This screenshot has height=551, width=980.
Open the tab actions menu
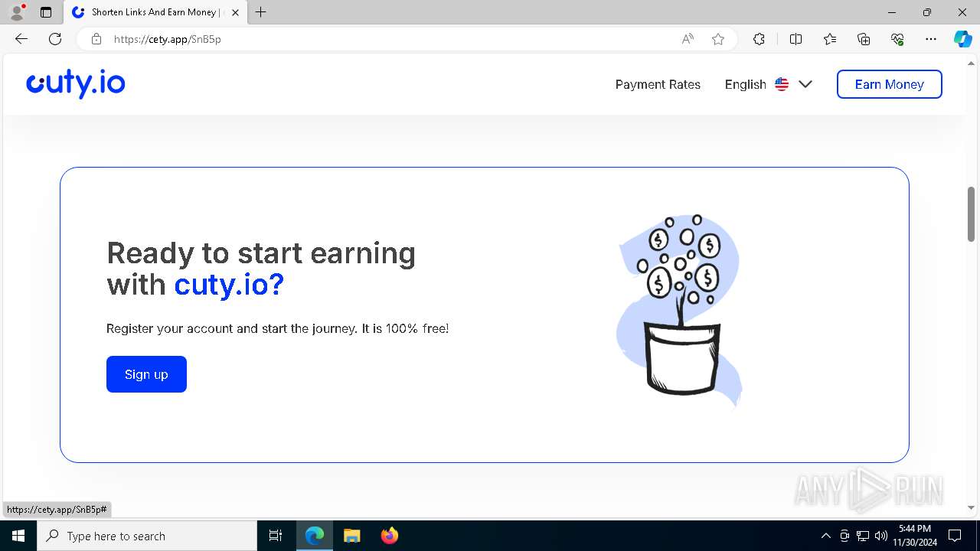pos(46,12)
